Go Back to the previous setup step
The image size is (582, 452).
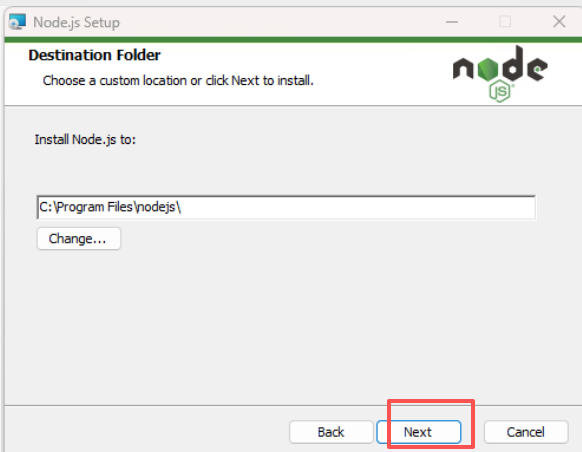click(331, 432)
